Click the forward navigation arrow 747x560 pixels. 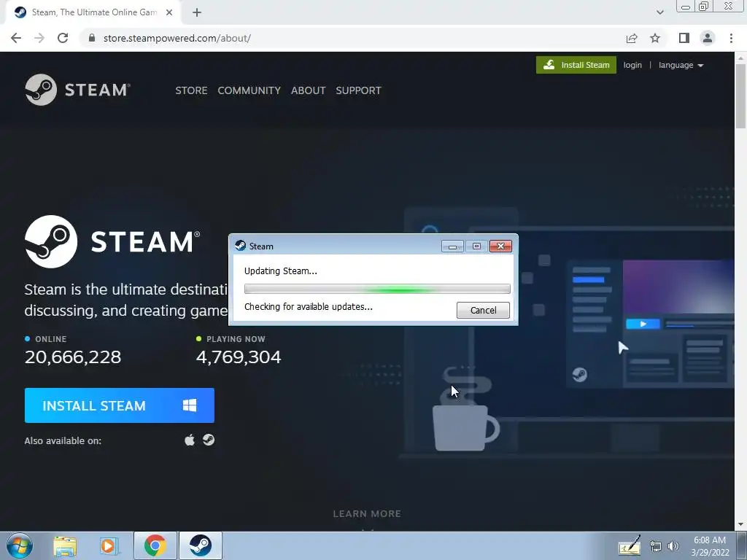pyautogui.click(x=39, y=38)
